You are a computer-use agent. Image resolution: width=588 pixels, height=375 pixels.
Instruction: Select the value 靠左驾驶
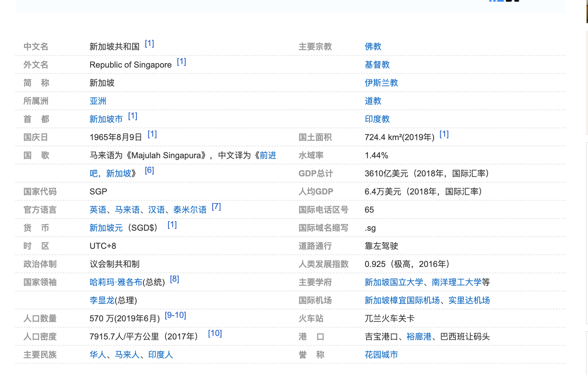coord(381,246)
